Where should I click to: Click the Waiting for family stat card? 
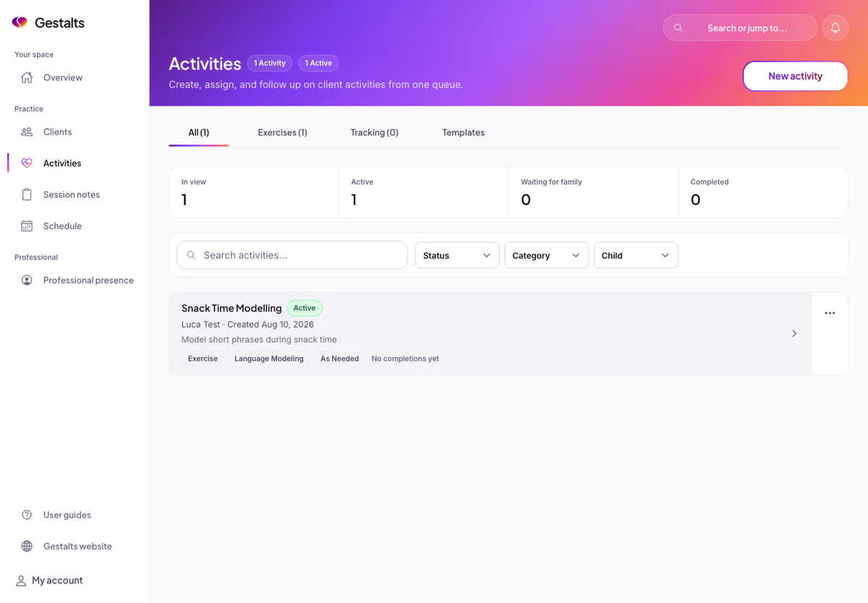point(593,193)
